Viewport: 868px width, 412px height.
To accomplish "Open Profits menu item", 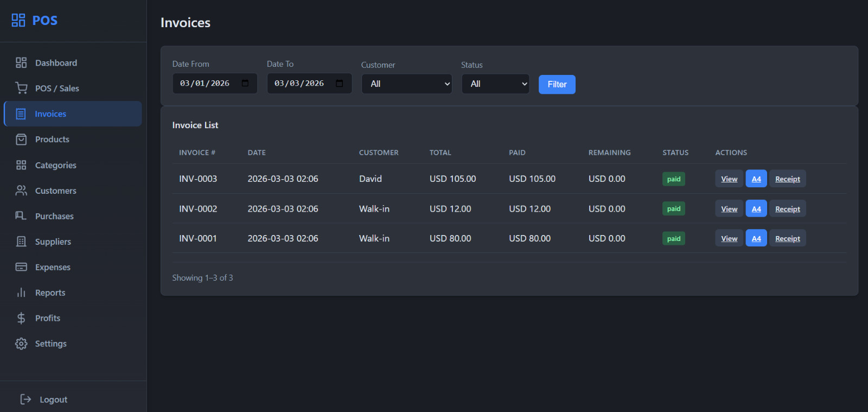I will pyautogui.click(x=73, y=318).
